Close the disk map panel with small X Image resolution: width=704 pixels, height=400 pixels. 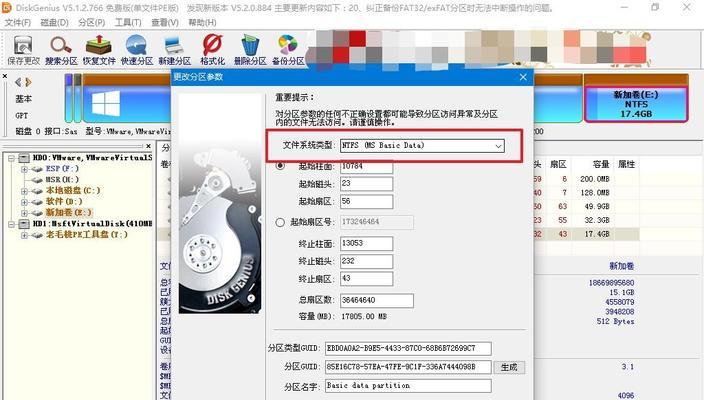point(4,76)
